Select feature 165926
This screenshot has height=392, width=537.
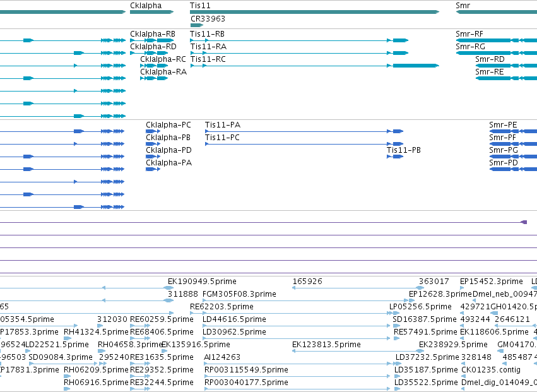307,282
